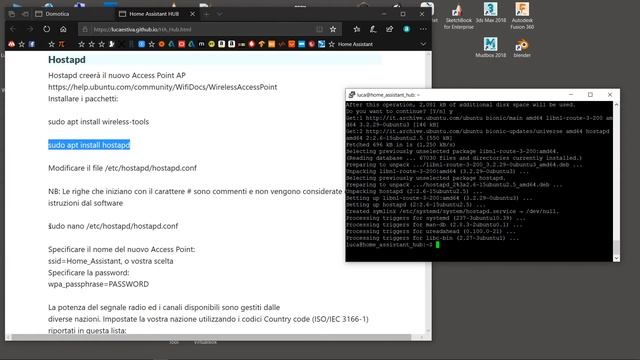Open the browser home page
Viewport: 640px width, 360px height.
click(63, 29)
